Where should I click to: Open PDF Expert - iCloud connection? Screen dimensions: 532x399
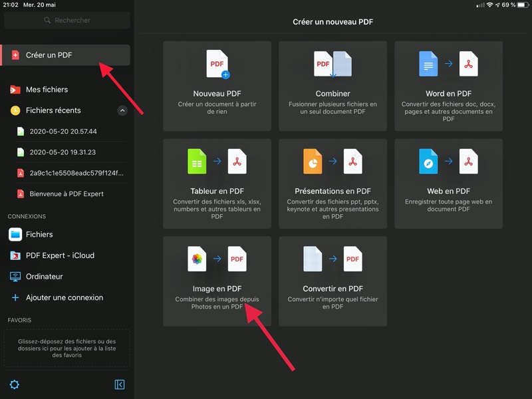[60, 255]
